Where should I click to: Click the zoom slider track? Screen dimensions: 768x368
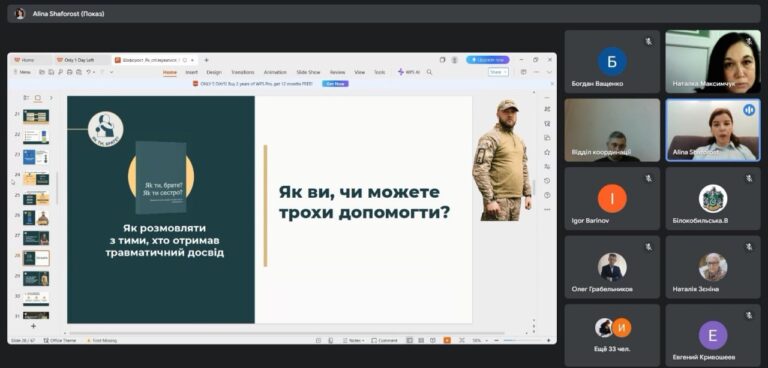(x=524, y=340)
